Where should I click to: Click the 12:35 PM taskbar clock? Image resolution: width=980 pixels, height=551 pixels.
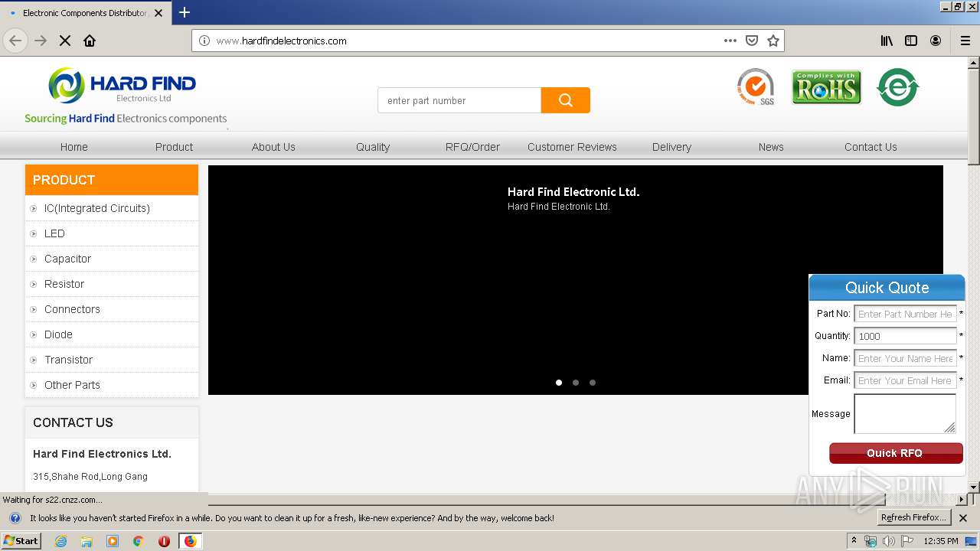click(x=941, y=541)
